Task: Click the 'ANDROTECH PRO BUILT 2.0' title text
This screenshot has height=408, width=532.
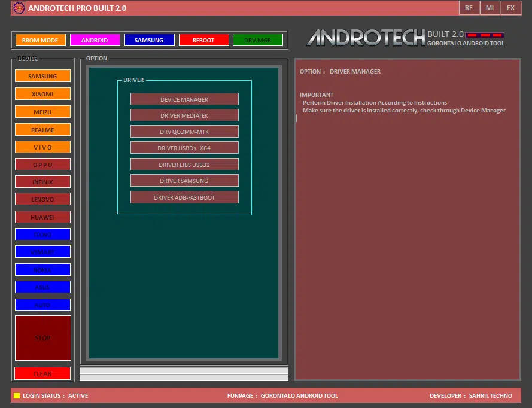Action: tap(77, 8)
